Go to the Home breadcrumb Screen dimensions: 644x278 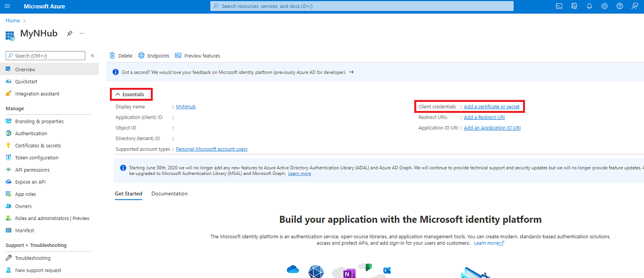click(13, 20)
